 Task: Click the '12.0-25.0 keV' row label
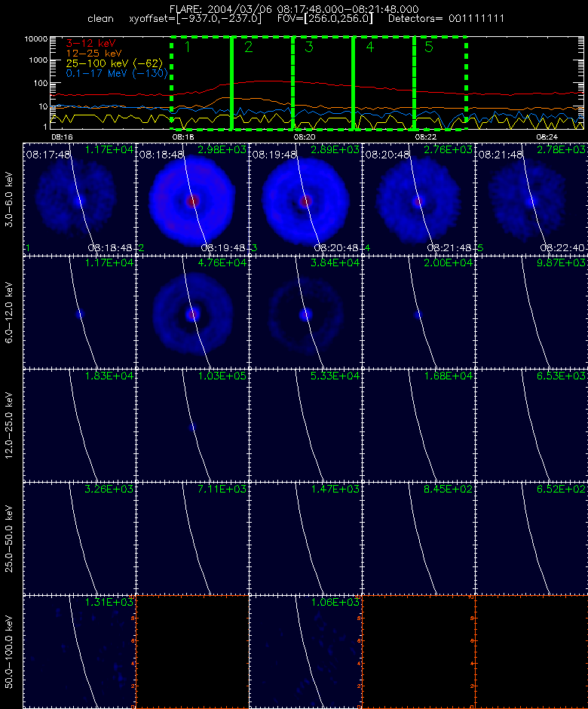pos(9,425)
